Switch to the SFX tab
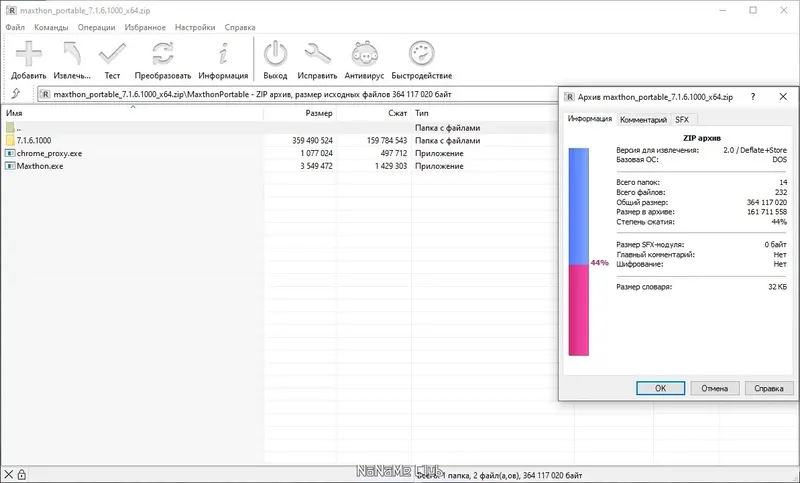Image resolution: width=800 pixels, height=483 pixels. (682, 119)
